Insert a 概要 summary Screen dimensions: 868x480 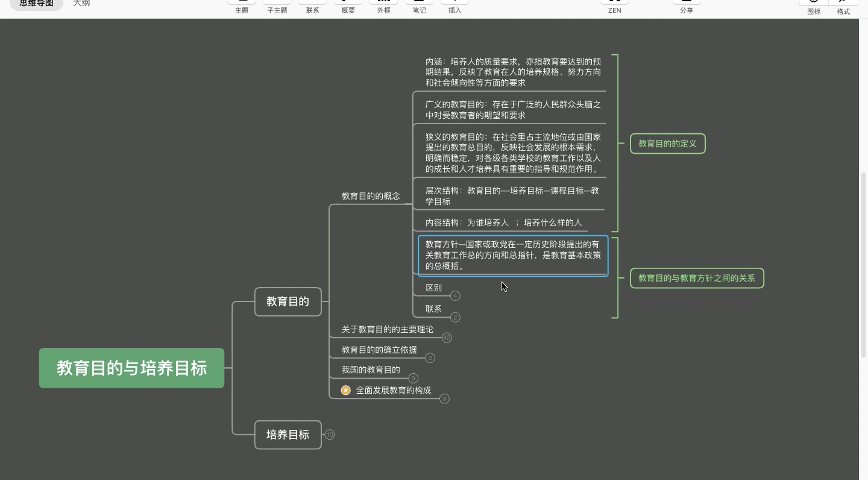click(x=348, y=7)
